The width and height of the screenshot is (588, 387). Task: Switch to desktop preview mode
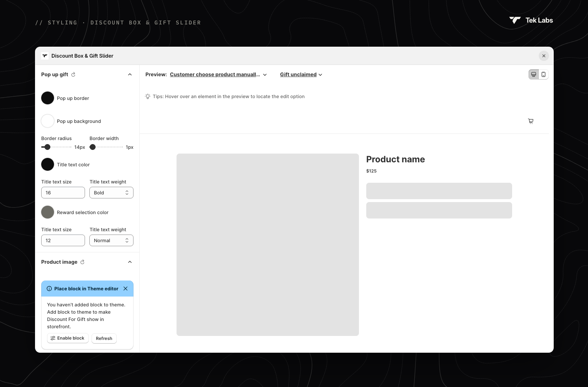[x=534, y=74]
